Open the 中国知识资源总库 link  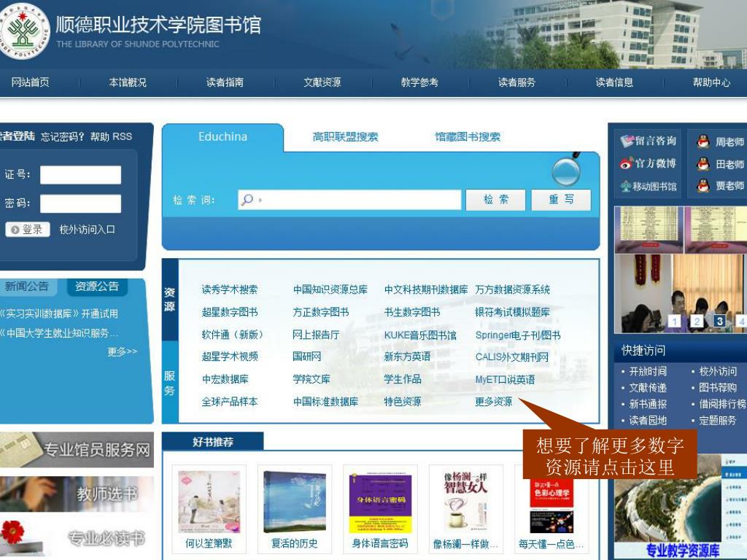(330, 289)
